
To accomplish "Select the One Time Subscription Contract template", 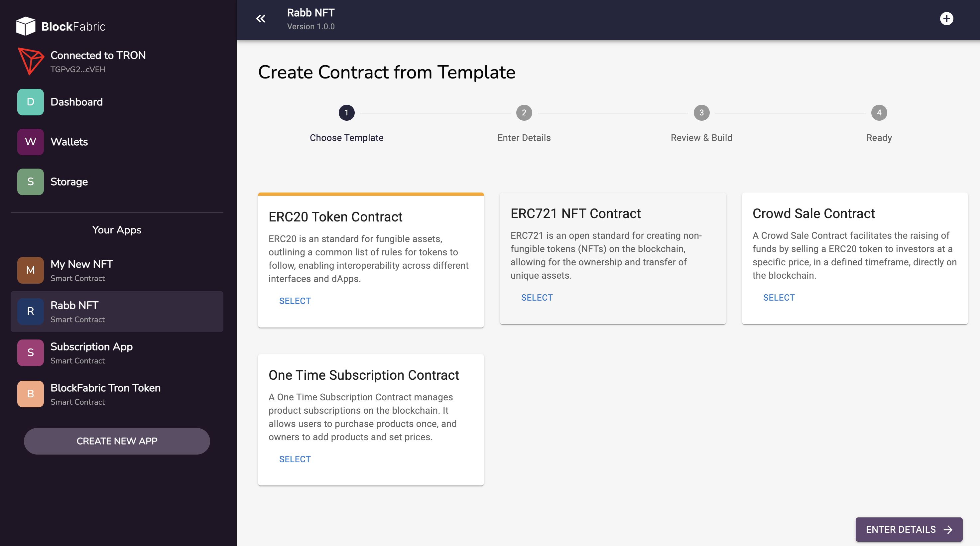I will pos(295,459).
